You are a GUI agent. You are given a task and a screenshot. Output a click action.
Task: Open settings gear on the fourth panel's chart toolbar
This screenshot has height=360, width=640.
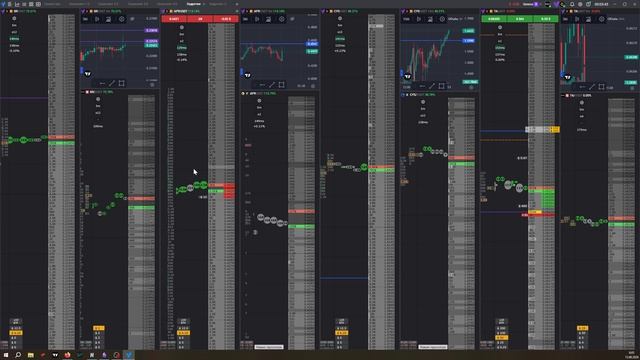pos(282,19)
